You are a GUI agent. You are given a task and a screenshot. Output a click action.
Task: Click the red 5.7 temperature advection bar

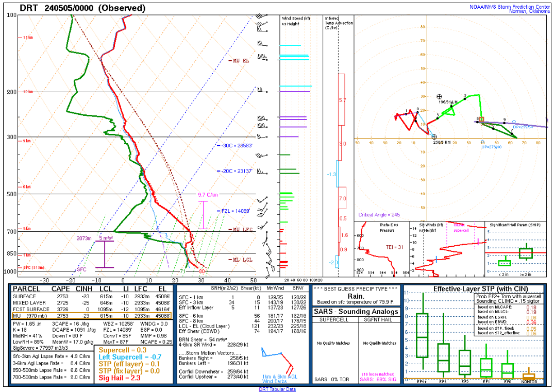pos(342,100)
